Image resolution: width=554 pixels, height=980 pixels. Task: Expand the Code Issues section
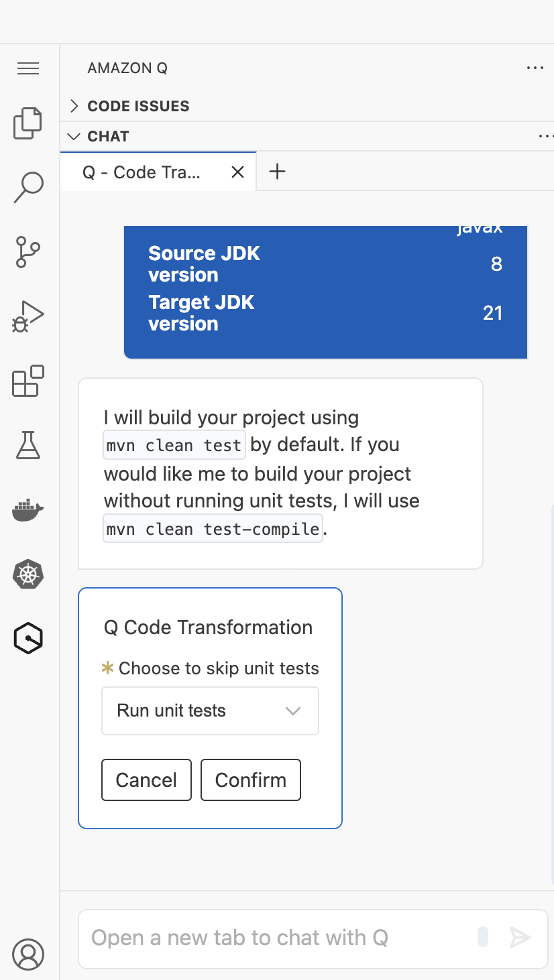point(138,106)
